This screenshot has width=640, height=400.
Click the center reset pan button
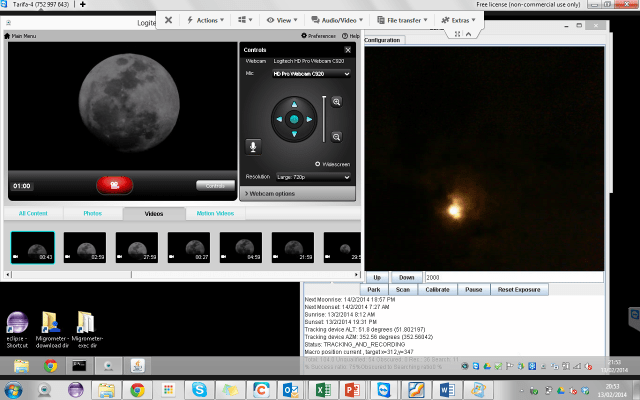[x=295, y=119]
